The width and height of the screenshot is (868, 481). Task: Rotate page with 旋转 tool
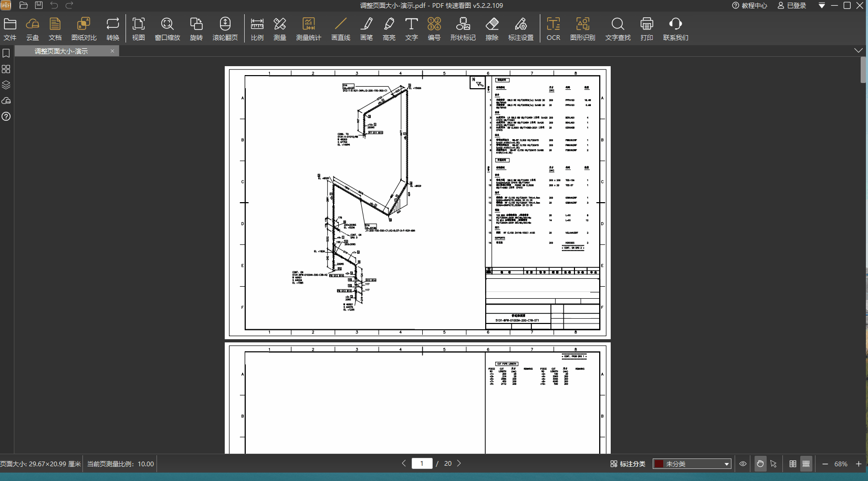coord(196,29)
